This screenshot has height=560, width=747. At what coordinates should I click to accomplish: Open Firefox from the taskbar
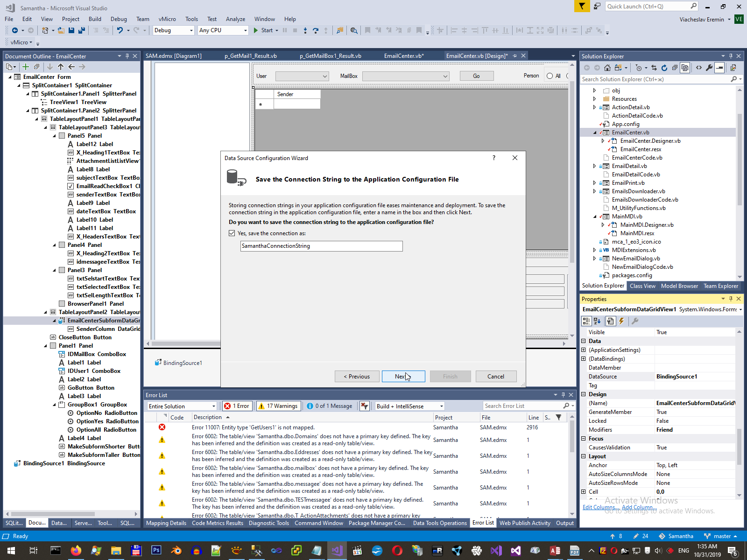coord(76,551)
